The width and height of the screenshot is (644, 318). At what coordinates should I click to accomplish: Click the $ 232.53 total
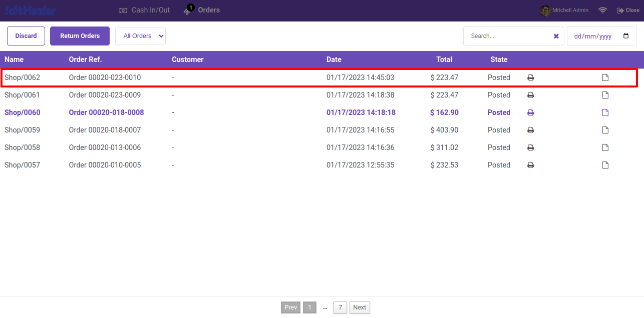(444, 165)
